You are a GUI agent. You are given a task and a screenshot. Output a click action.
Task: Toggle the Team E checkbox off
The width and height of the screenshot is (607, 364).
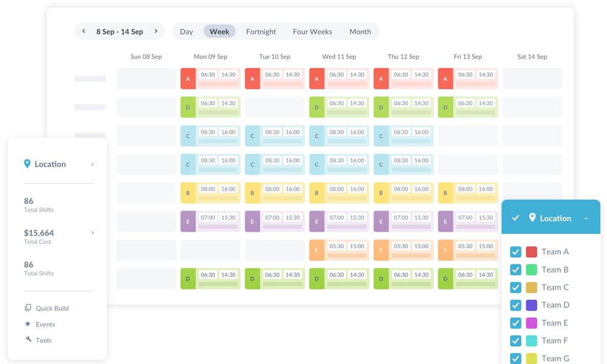[x=515, y=323]
